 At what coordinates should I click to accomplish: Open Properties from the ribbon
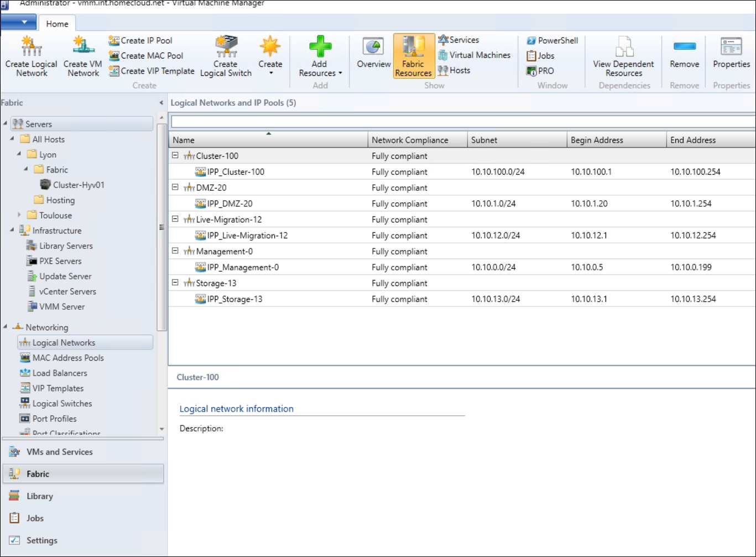coord(731,55)
